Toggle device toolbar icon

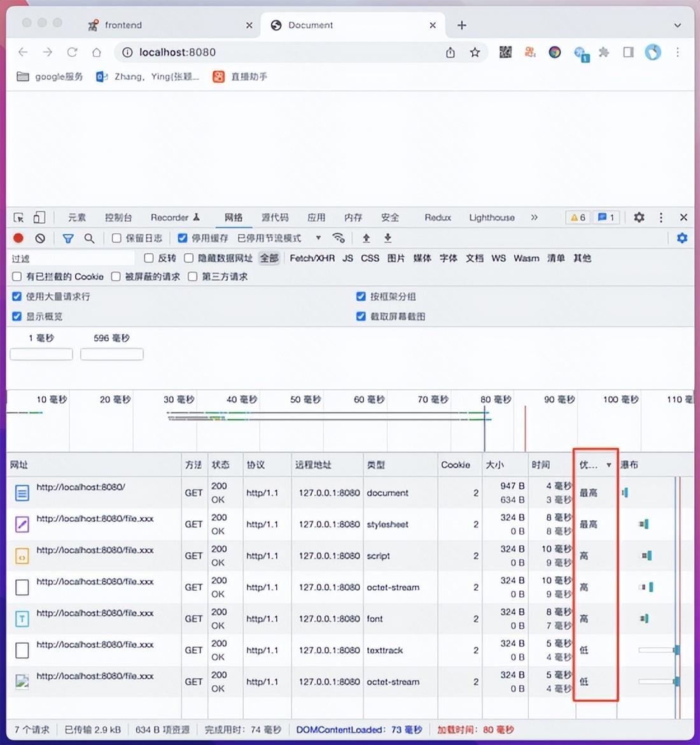point(39,218)
